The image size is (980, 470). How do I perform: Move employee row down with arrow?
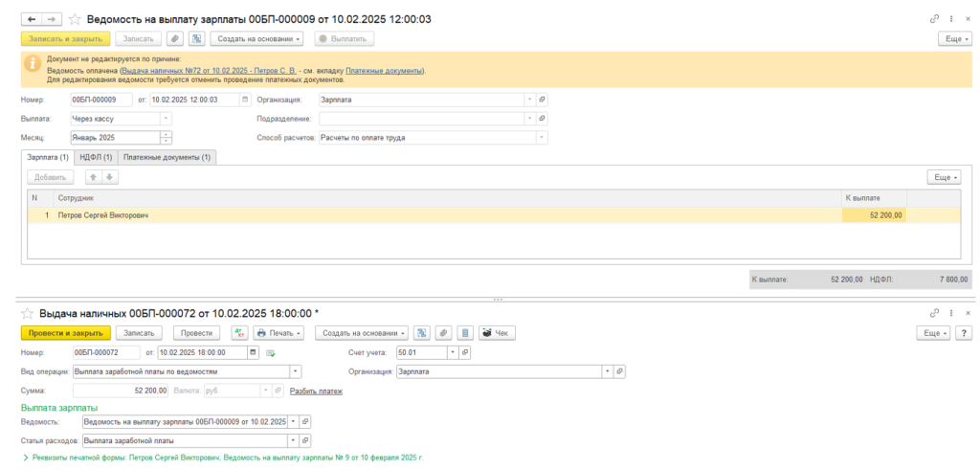coord(109,177)
